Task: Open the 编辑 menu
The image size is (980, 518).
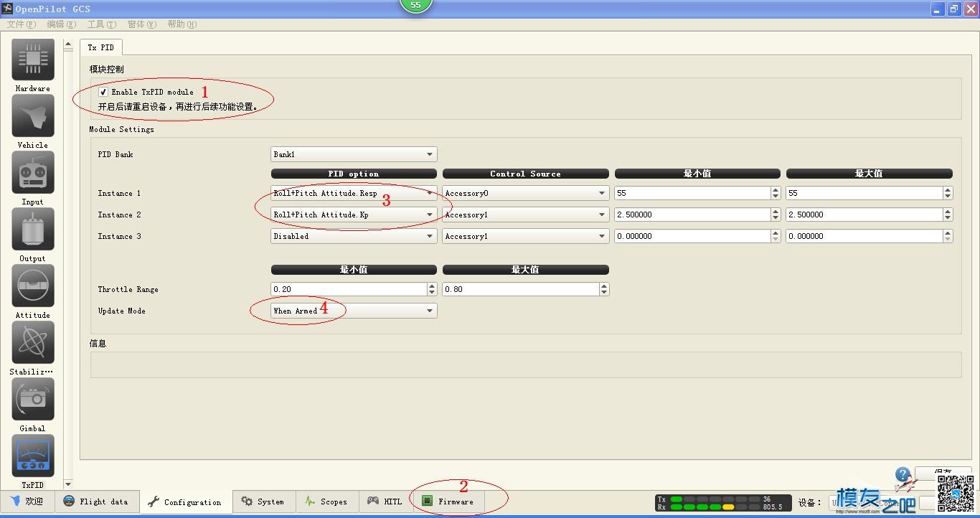Action: coord(61,24)
